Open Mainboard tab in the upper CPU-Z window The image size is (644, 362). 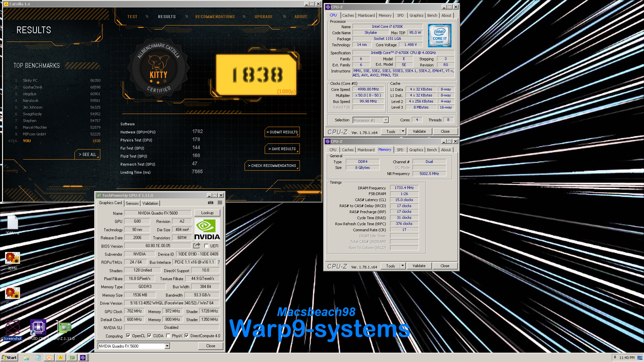(366, 15)
